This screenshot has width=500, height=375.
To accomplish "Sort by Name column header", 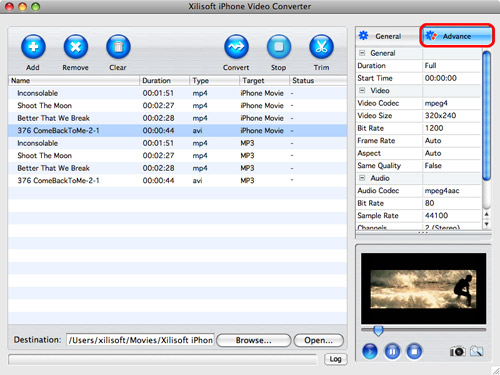I will coord(74,80).
